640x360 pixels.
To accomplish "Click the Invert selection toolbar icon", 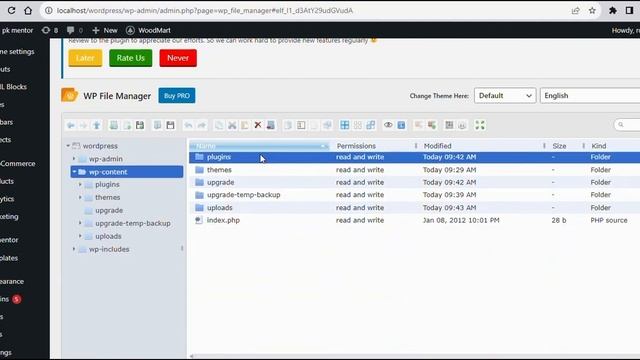I will click(x=371, y=125).
